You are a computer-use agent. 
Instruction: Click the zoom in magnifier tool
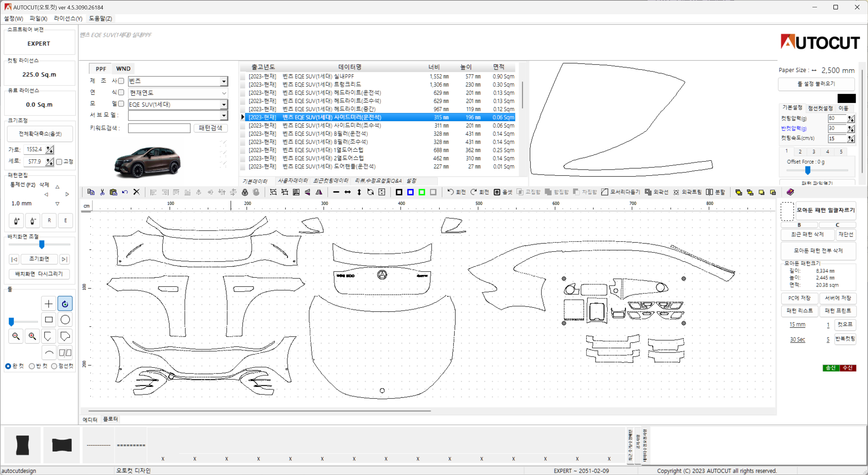click(32, 336)
